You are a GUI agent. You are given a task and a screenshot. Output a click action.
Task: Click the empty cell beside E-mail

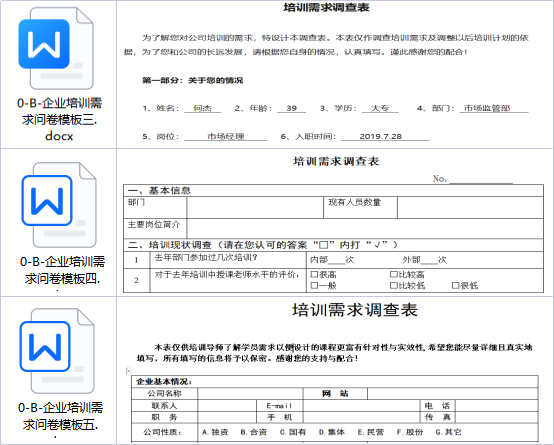(361, 406)
